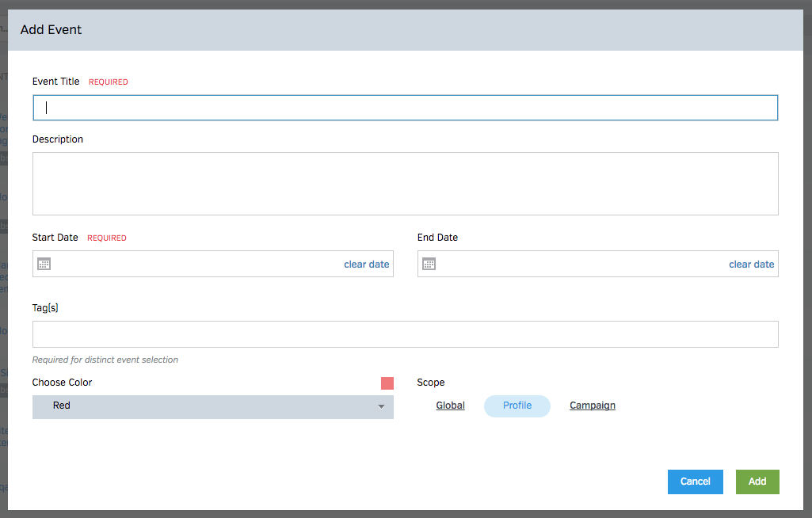
Task: Open the Start Date calendar icon
Action: (x=44, y=264)
